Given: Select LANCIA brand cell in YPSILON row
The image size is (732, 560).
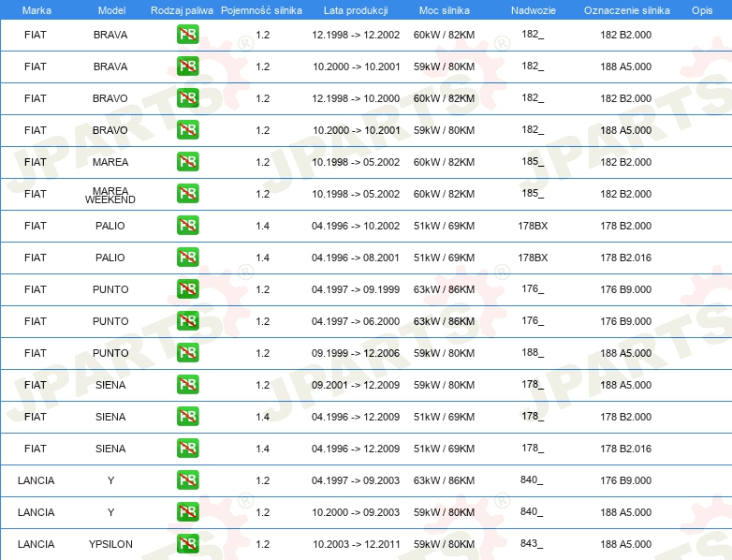Looking at the screenshot, I should tap(36, 544).
